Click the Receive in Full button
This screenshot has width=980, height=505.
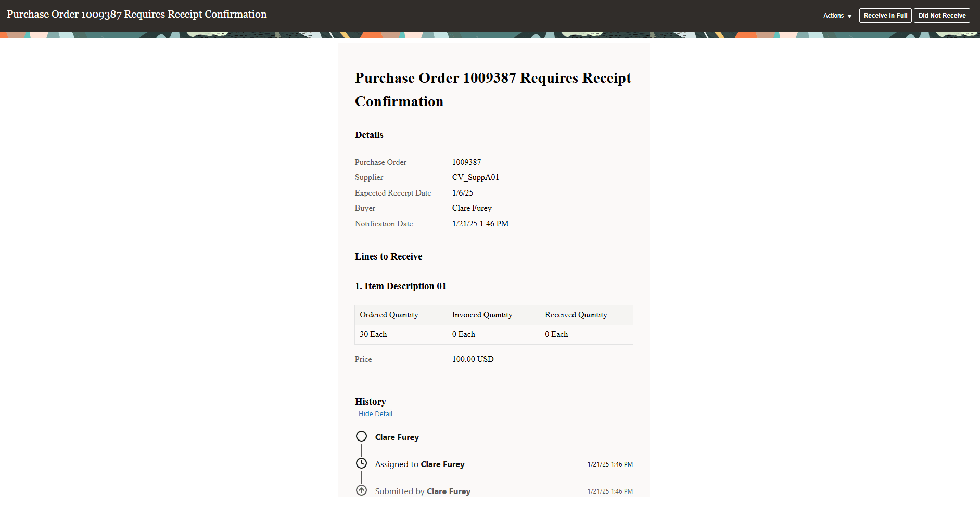coord(885,16)
